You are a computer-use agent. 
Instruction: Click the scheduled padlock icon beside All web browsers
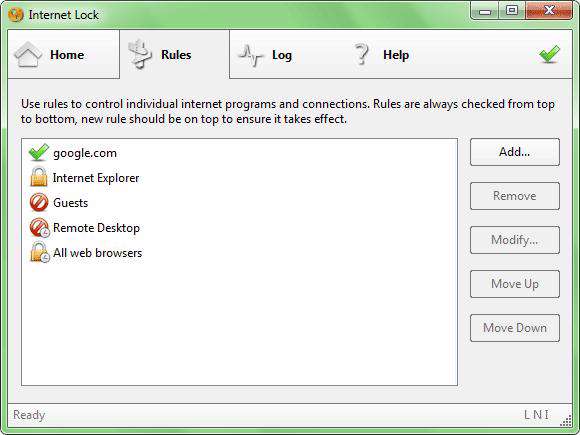[40, 252]
